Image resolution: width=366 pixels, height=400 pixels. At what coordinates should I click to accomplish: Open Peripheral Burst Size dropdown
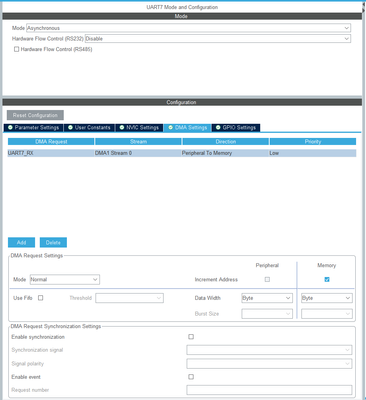pos(267,314)
